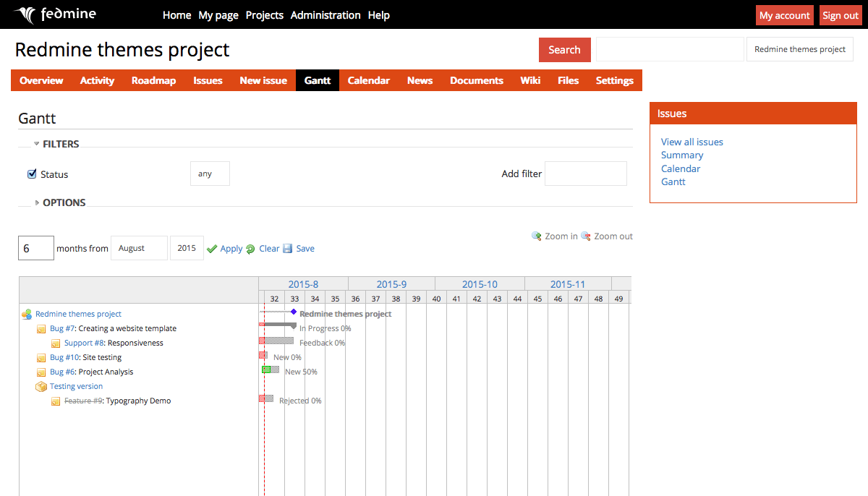Open the Status 'any' operator dropdown
The height and width of the screenshot is (496, 868).
point(210,174)
